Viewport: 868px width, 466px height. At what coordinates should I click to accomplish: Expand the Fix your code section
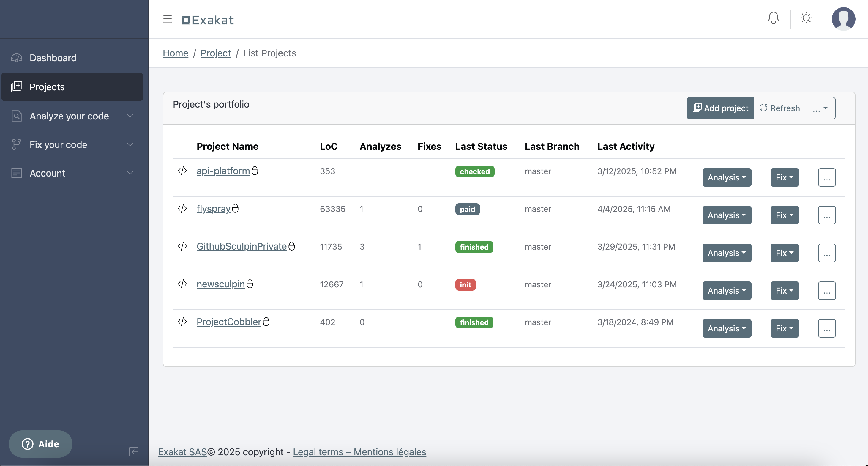(58, 145)
